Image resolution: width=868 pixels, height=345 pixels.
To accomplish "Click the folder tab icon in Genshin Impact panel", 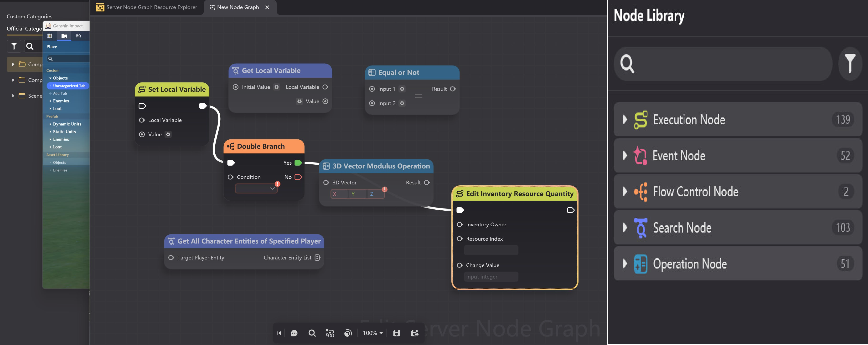I will click(64, 36).
